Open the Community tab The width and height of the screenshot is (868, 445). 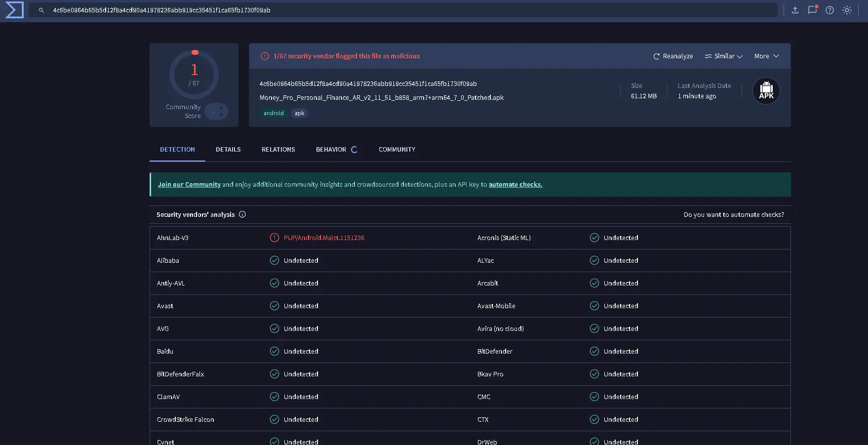point(397,150)
